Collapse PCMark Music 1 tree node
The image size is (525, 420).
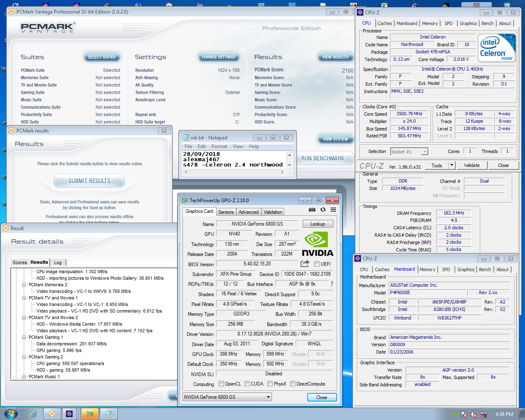(x=24, y=377)
